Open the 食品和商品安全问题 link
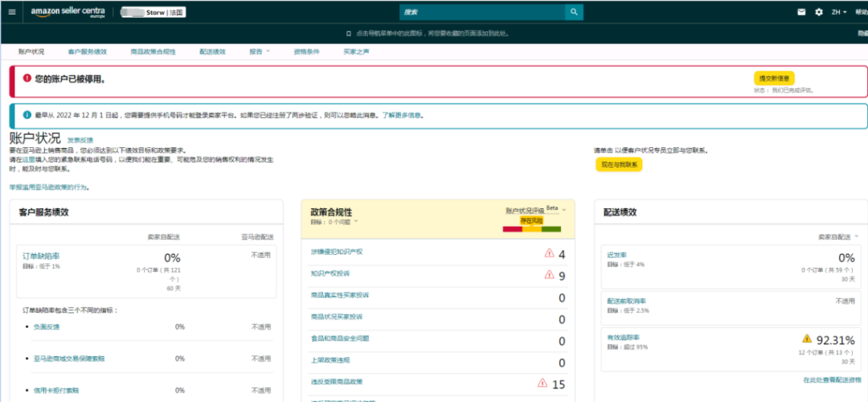Viewport: 868px width, 402px height. coord(340,338)
